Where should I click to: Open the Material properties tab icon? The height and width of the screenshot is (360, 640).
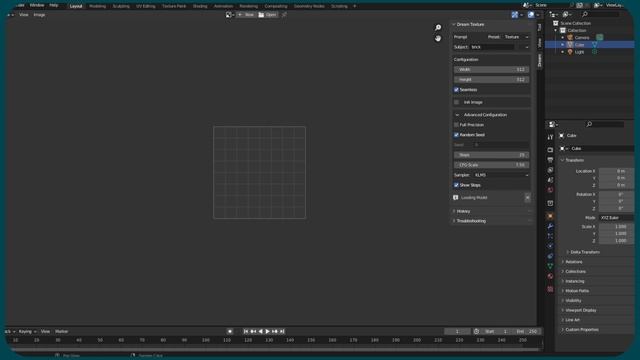(550, 276)
